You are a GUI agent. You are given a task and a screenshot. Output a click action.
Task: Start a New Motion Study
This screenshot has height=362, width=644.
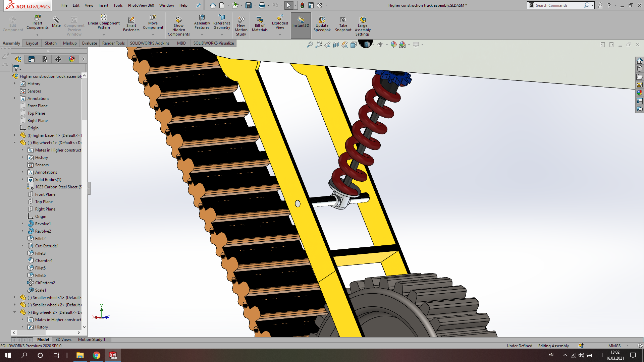click(241, 26)
